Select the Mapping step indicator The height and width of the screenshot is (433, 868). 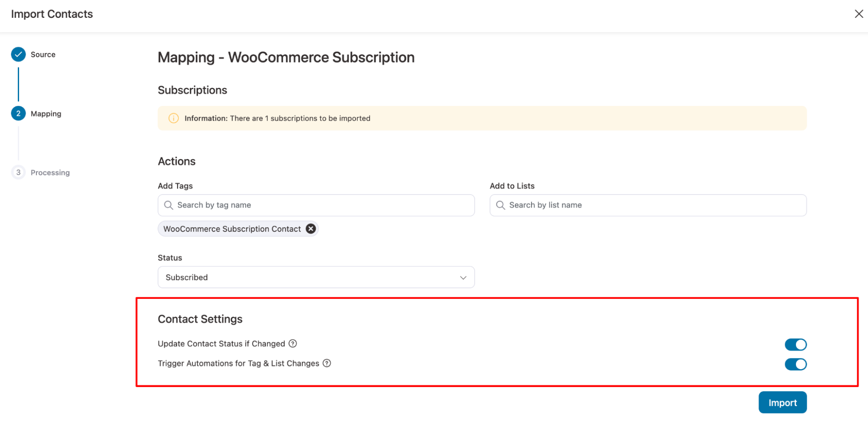pyautogui.click(x=18, y=113)
